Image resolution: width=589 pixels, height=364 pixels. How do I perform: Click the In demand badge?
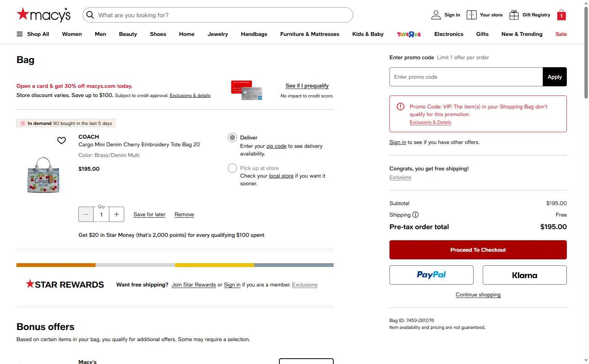pyautogui.click(x=66, y=123)
